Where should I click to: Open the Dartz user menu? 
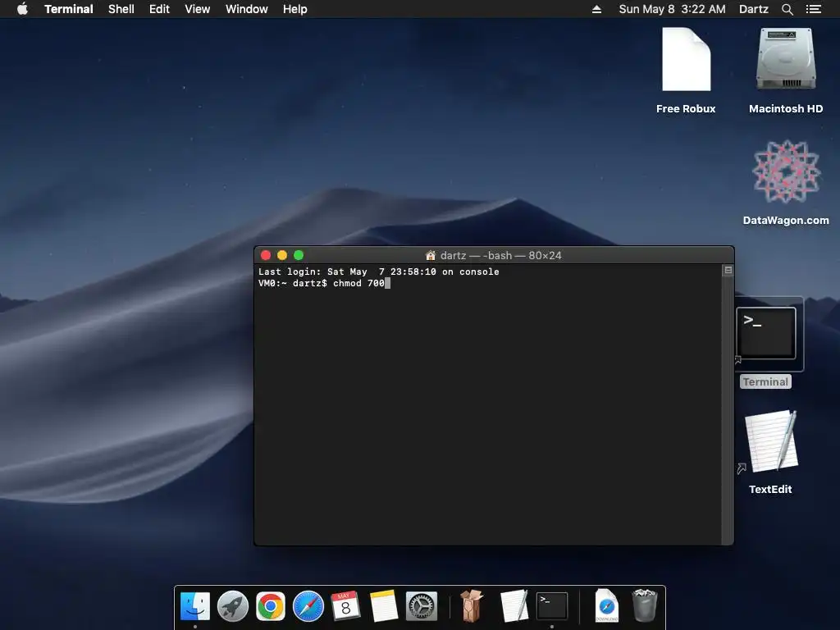(753, 9)
